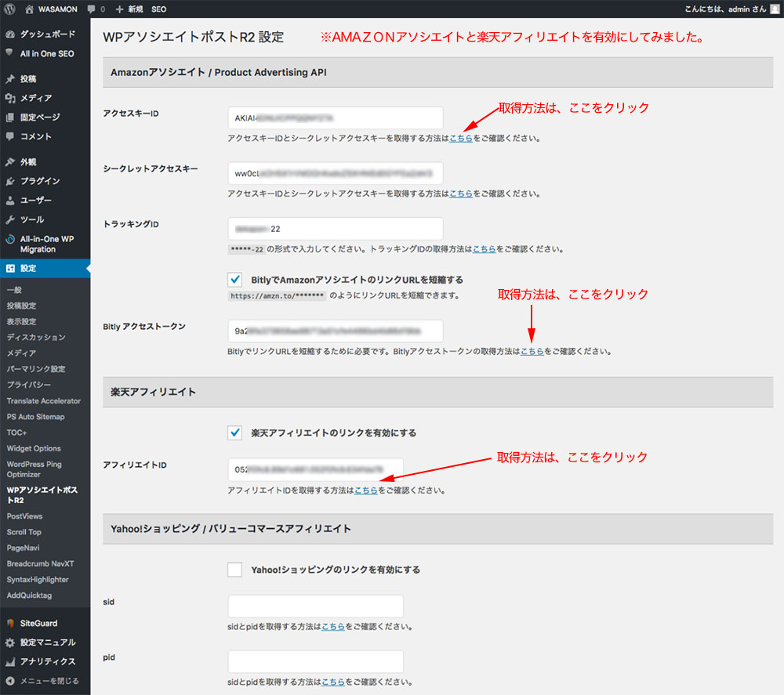Screen dimensions: 784x695
Task: Click the シークレットアクセスキー input field
Action: pyautogui.click(x=336, y=173)
